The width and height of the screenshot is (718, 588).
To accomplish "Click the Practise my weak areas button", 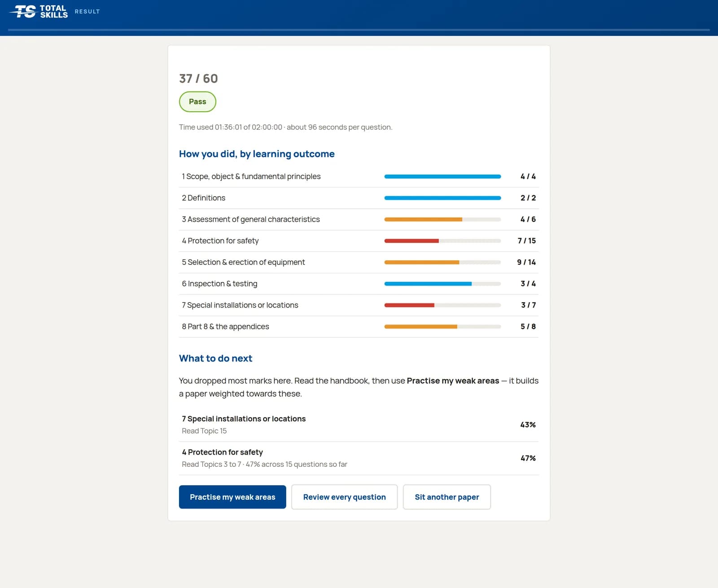I will [x=232, y=497].
